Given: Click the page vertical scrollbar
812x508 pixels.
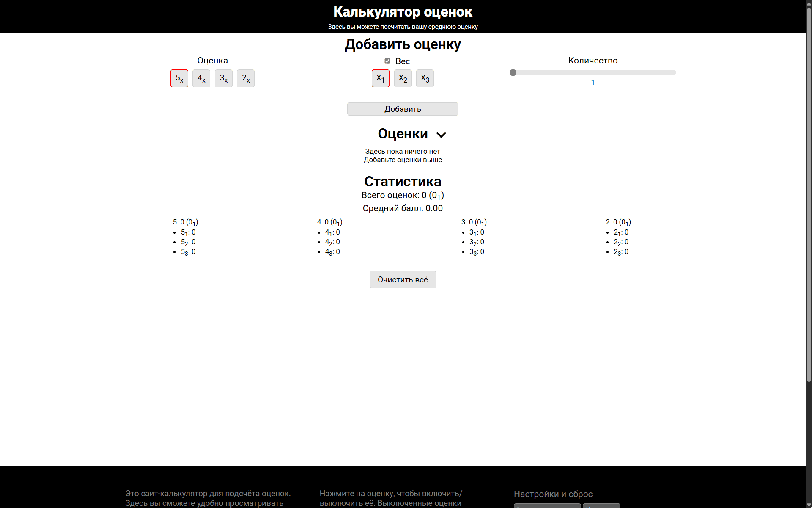Looking at the screenshot, I should pos(809,195).
